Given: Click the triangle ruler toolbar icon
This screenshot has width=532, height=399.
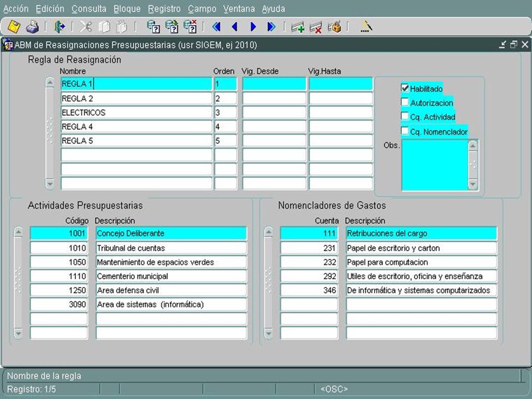Looking at the screenshot, I should 366,27.
